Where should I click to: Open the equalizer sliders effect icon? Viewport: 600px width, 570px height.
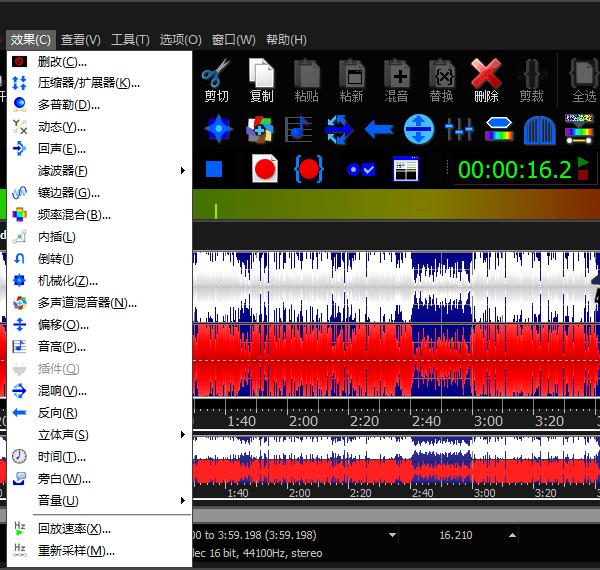pyautogui.click(x=459, y=129)
